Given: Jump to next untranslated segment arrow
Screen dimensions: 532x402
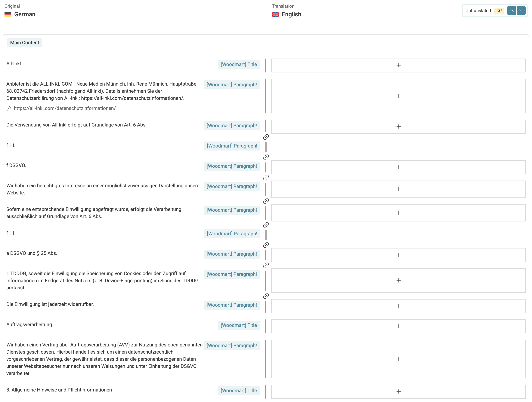Looking at the screenshot, I should point(521,11).
